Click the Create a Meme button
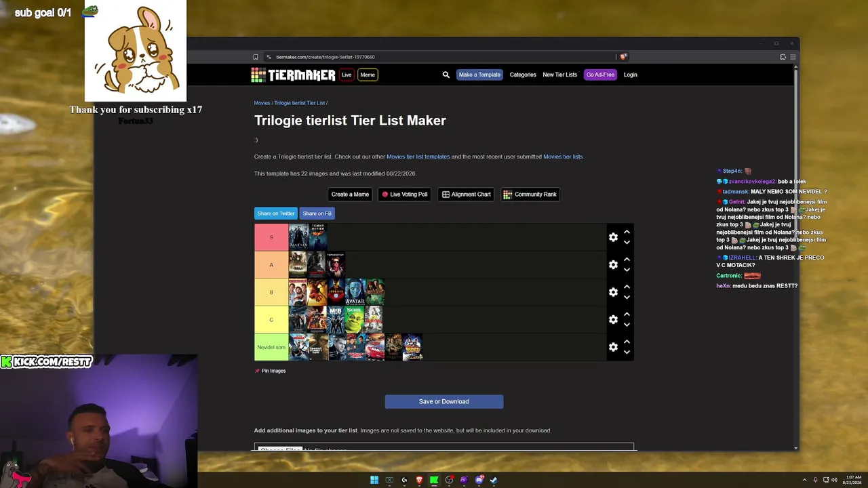The image size is (868, 488). point(350,195)
